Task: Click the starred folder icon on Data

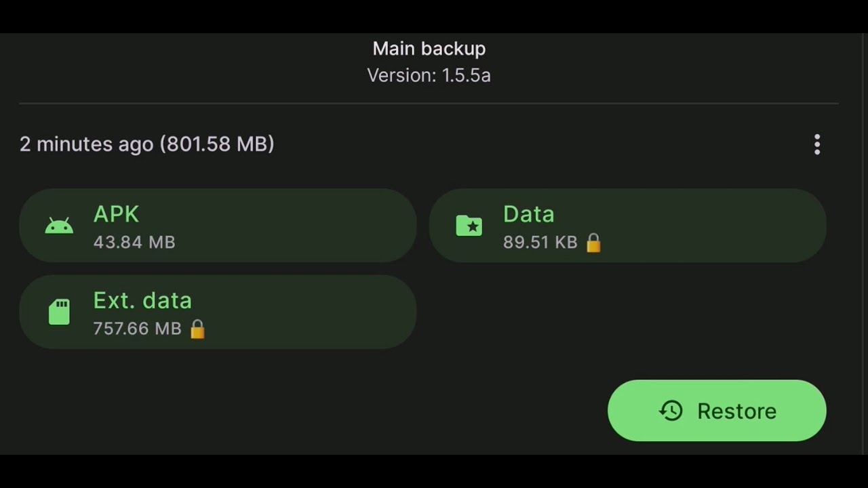Action: pyautogui.click(x=469, y=226)
